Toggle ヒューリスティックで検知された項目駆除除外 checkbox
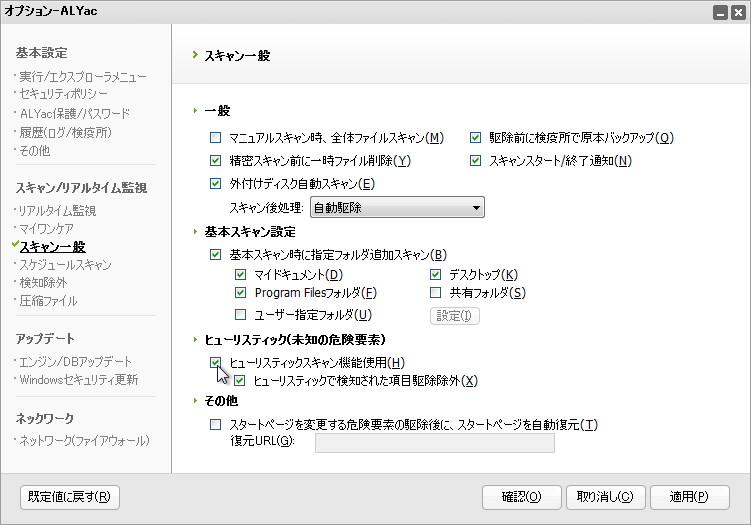Screen dimensions: 751x525 [x=239, y=381]
